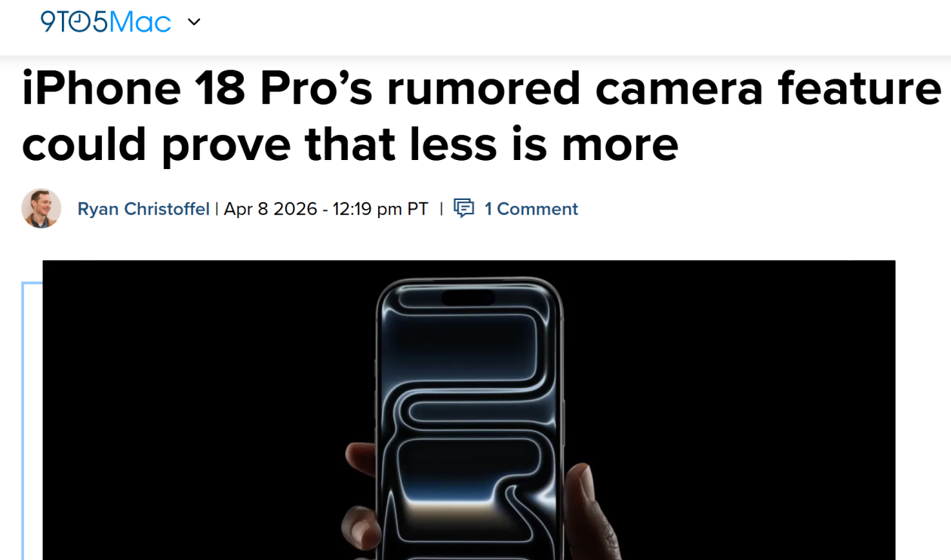This screenshot has width=951, height=560.
Task: Click the light blue border left of image
Action: click(x=24, y=420)
